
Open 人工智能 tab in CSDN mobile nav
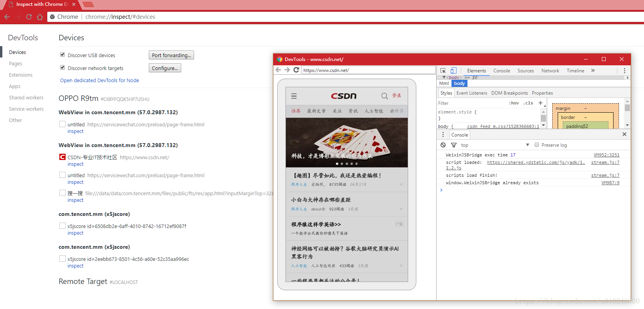[x=374, y=111]
